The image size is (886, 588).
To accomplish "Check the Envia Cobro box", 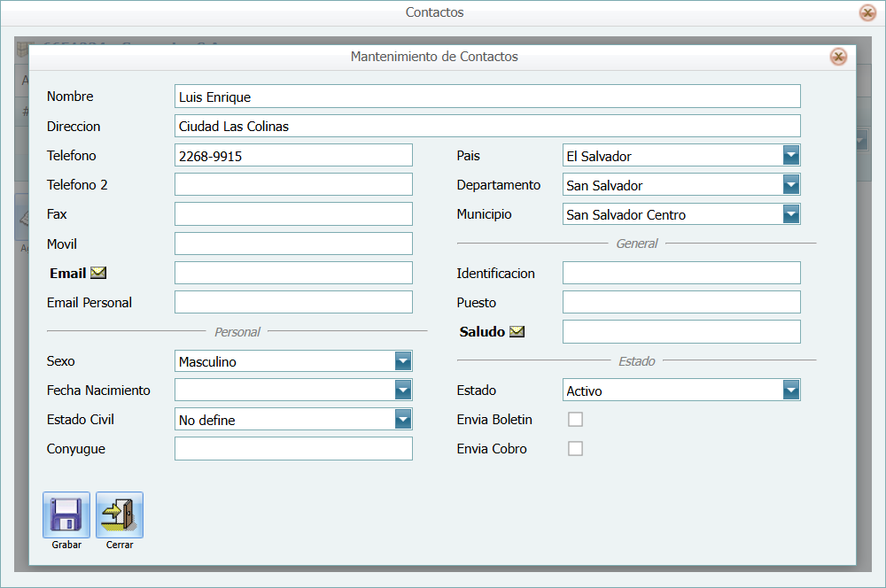I will (575, 449).
